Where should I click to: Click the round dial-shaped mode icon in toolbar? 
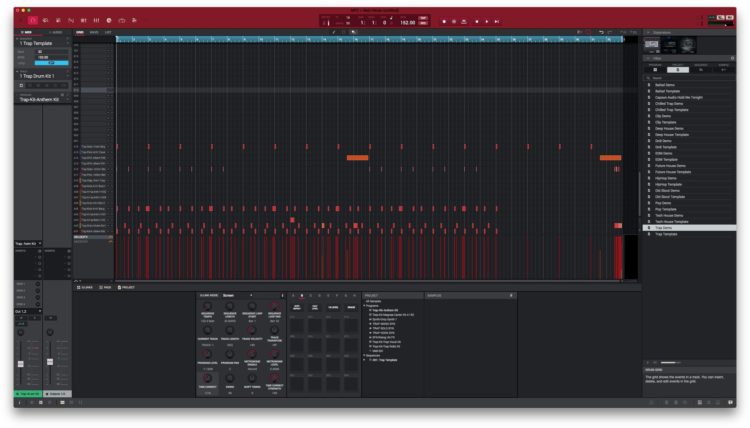[x=109, y=21]
